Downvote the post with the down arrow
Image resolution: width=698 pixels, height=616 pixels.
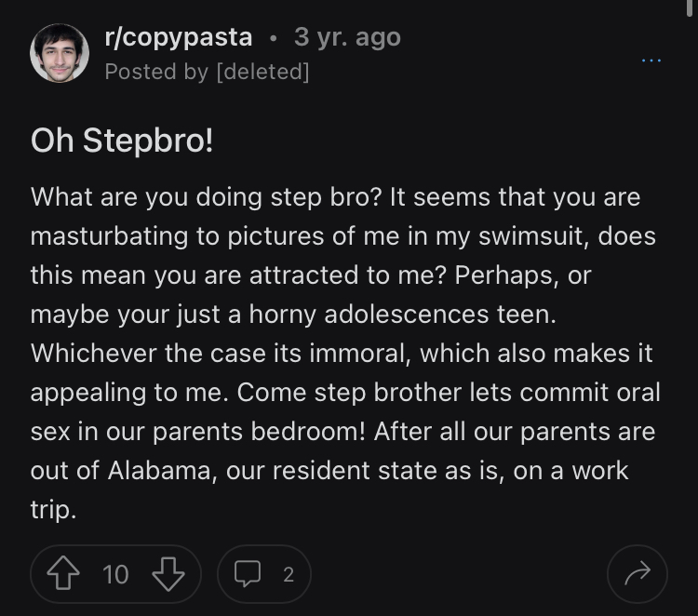coord(168,574)
